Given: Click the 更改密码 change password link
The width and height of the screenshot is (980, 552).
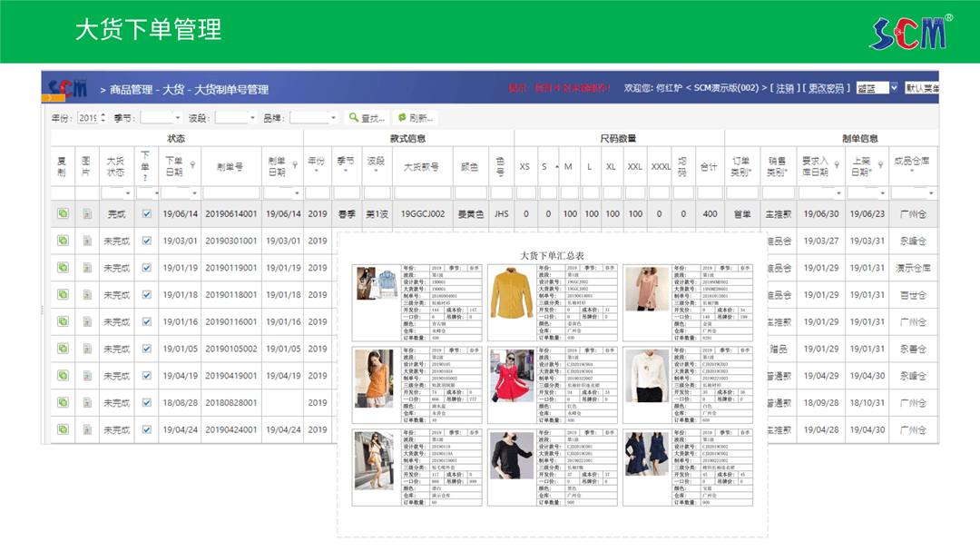Looking at the screenshot, I should [826, 88].
